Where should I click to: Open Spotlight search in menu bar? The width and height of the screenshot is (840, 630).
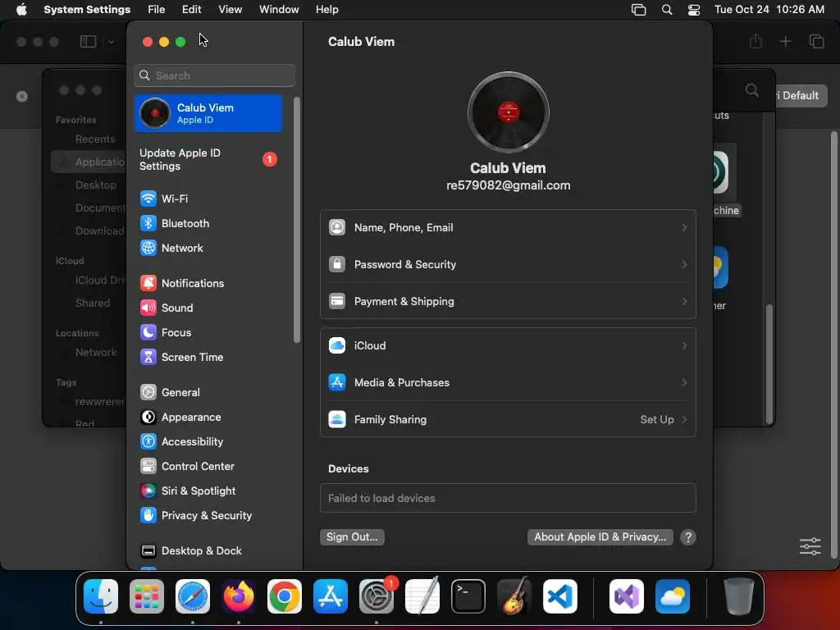pos(666,10)
